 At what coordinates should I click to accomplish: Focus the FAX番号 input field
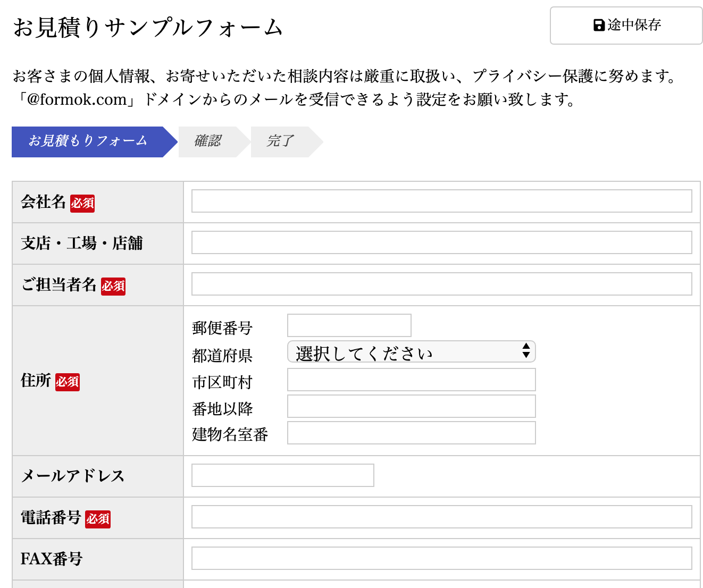(441, 558)
